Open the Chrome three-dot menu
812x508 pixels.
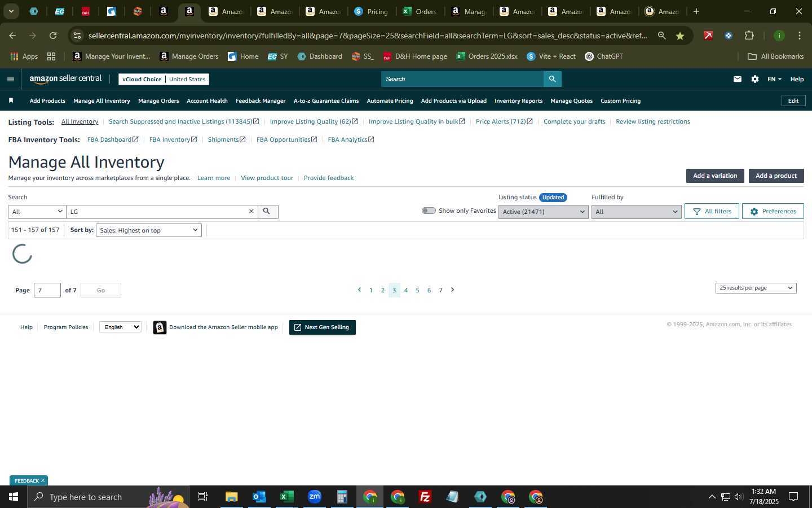[800, 36]
